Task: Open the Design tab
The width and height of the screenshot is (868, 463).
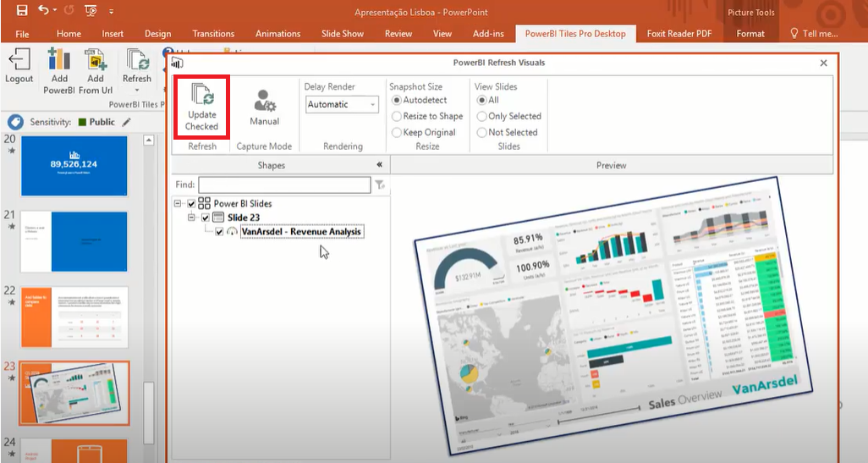Action: pos(157,34)
